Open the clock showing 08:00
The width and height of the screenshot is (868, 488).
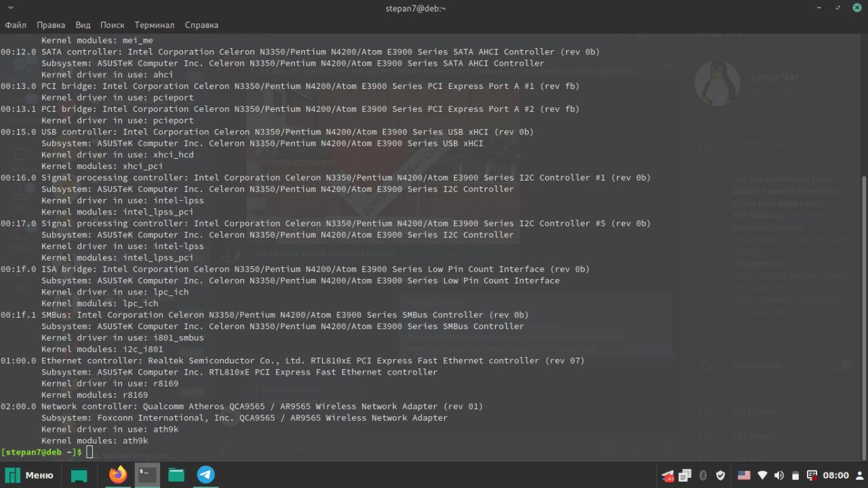(837, 475)
